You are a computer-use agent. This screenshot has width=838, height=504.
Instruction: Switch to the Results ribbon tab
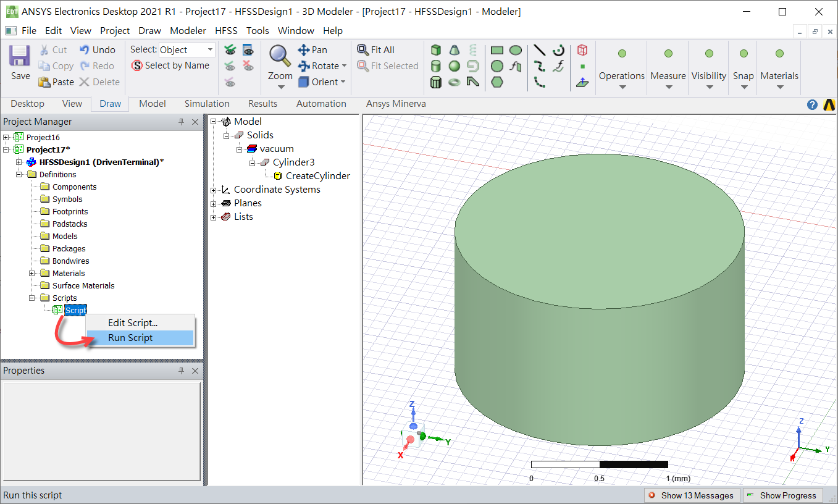(x=263, y=104)
